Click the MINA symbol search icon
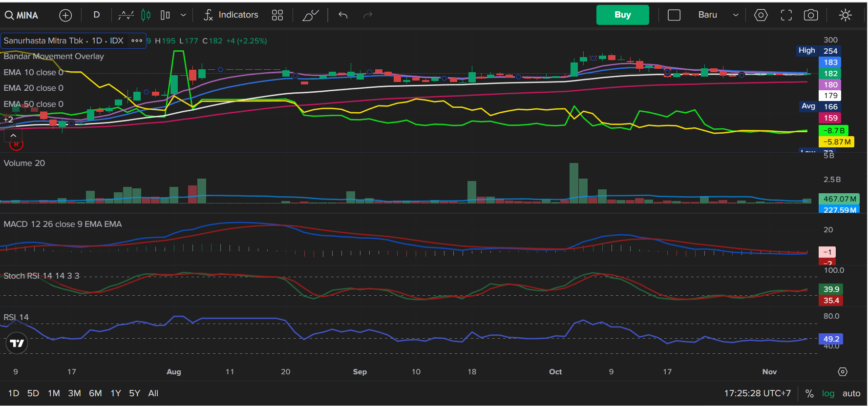 pos(9,15)
